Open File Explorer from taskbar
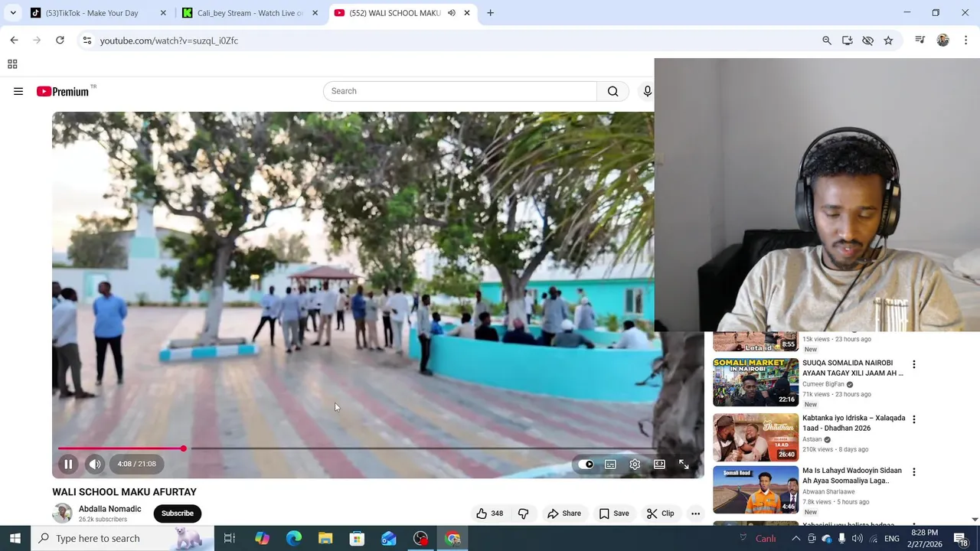The image size is (980, 551). (325, 538)
